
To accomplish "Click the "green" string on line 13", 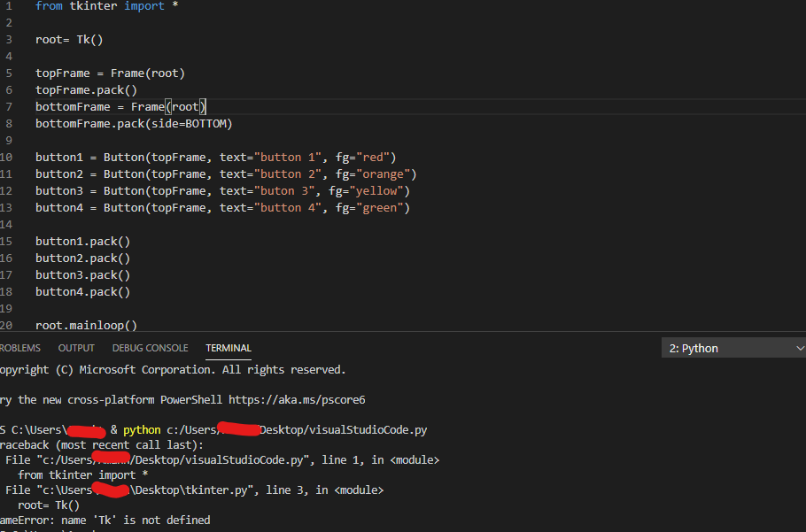I will point(379,207).
